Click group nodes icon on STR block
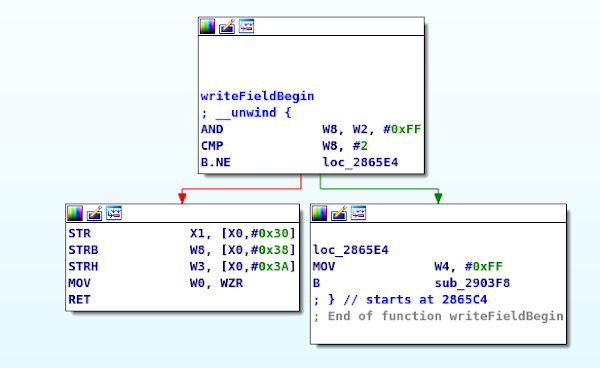 [x=114, y=213]
